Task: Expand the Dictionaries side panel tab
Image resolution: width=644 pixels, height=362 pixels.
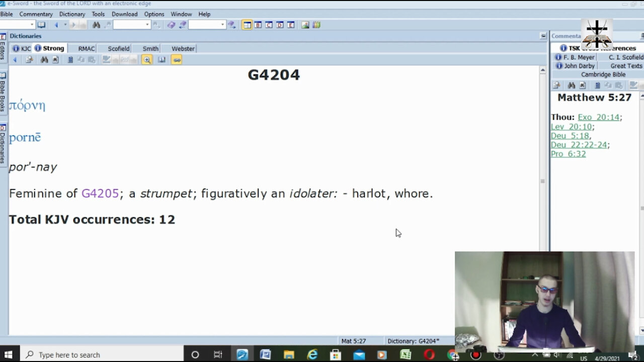Action: [3, 145]
